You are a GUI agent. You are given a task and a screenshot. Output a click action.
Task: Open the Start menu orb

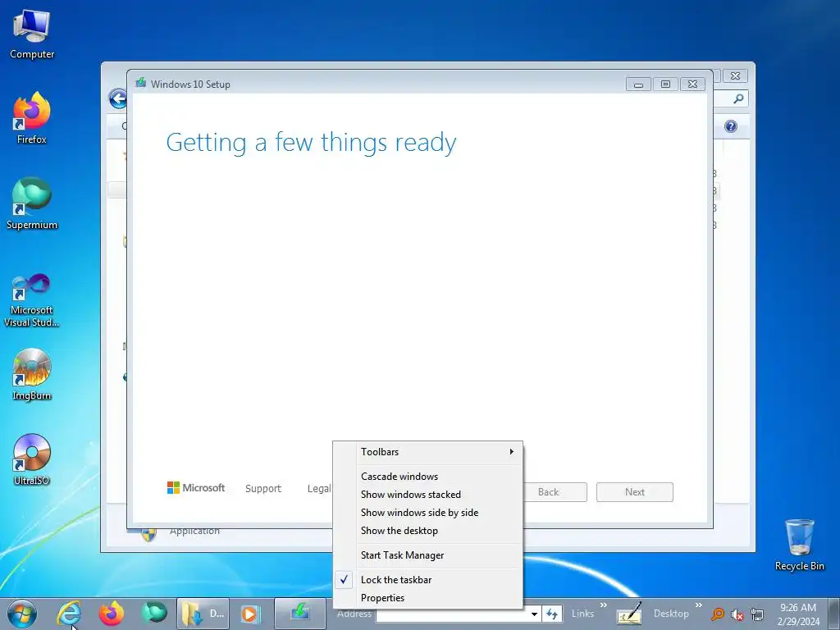coord(22,614)
